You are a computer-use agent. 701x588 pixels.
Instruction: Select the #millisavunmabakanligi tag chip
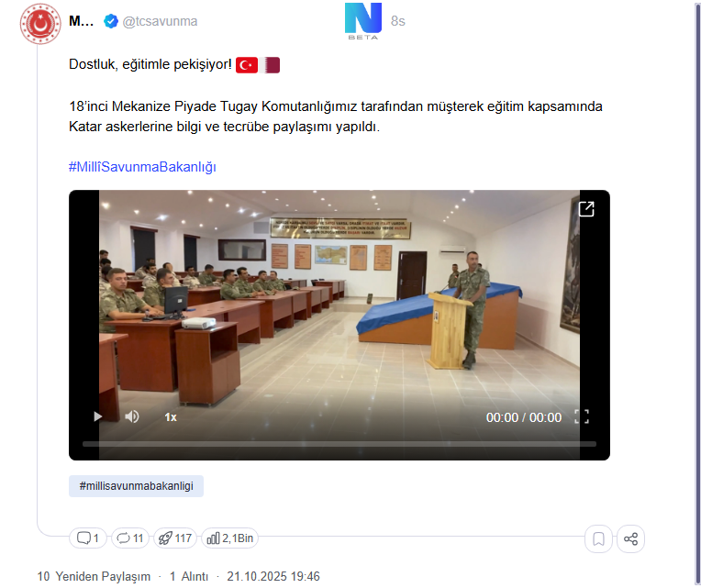tap(136, 485)
